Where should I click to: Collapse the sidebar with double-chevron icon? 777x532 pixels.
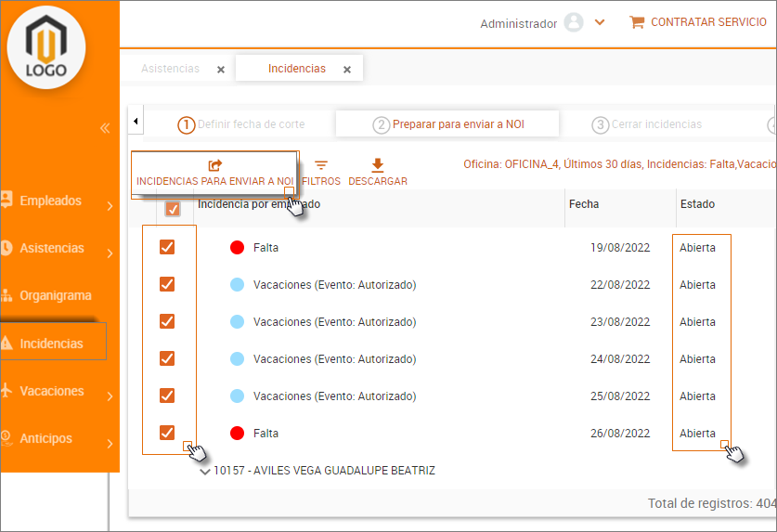tap(105, 128)
